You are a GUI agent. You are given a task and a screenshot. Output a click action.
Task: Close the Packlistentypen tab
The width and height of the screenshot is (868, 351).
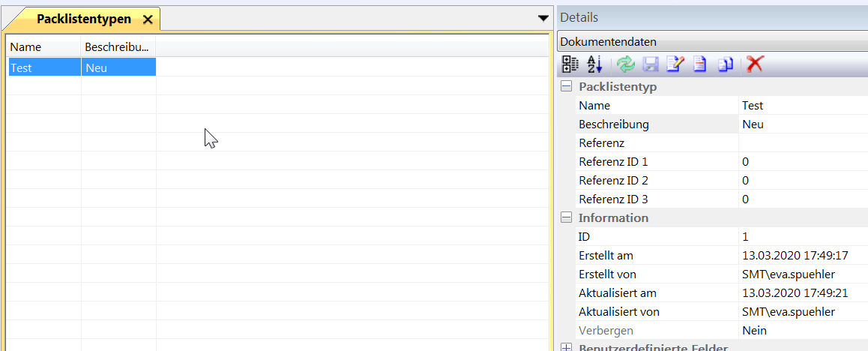(148, 19)
